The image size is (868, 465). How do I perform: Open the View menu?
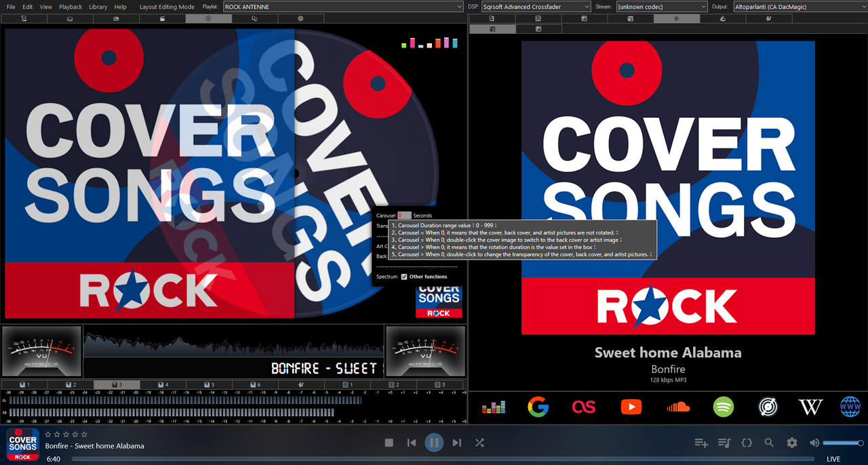(45, 7)
